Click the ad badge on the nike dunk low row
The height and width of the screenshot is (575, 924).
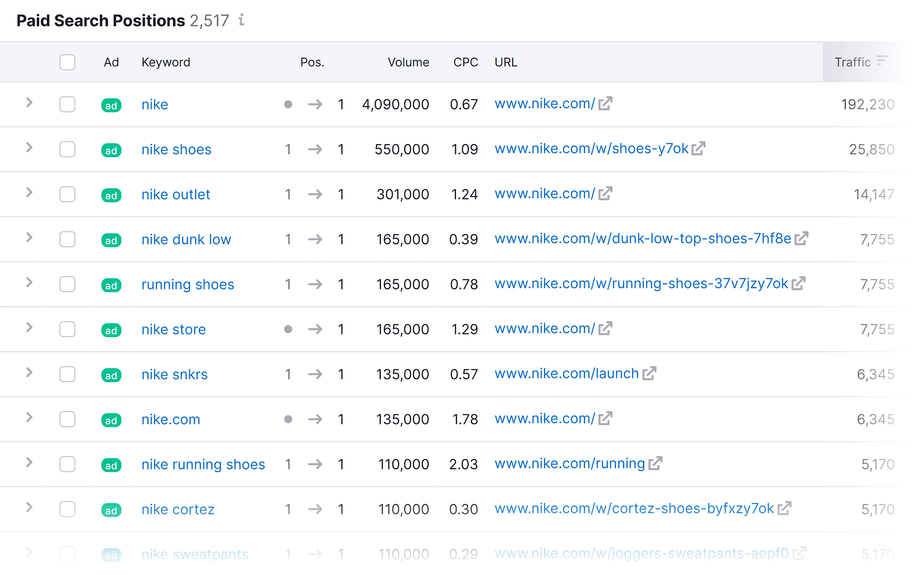coord(111,240)
